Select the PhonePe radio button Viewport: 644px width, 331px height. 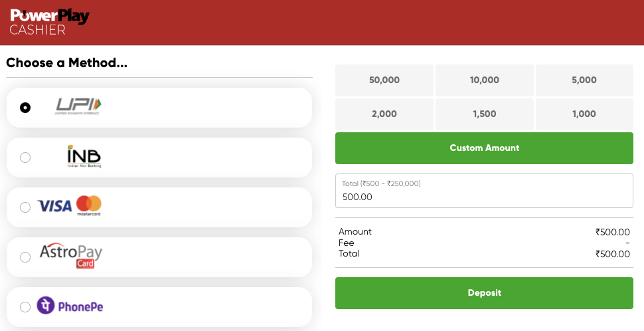[25, 307]
